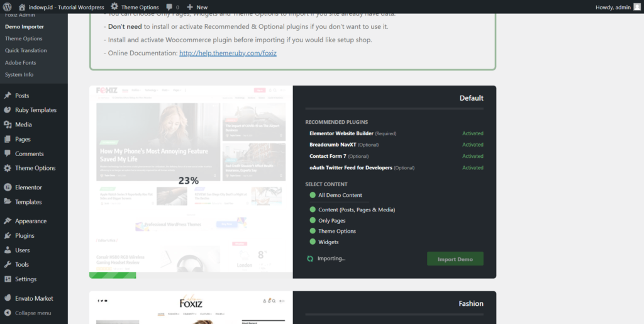This screenshot has height=324, width=644.
Task: Click the sidebar Theme Options gear icon
Action: tap(8, 168)
